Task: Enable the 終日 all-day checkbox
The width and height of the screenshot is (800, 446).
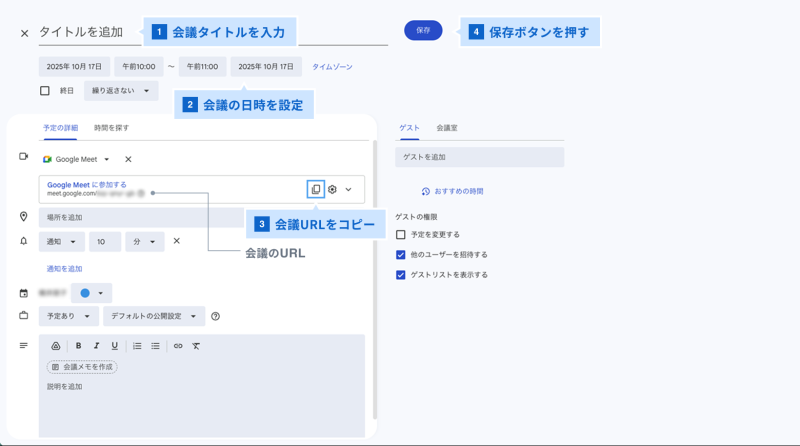Action: pos(45,91)
